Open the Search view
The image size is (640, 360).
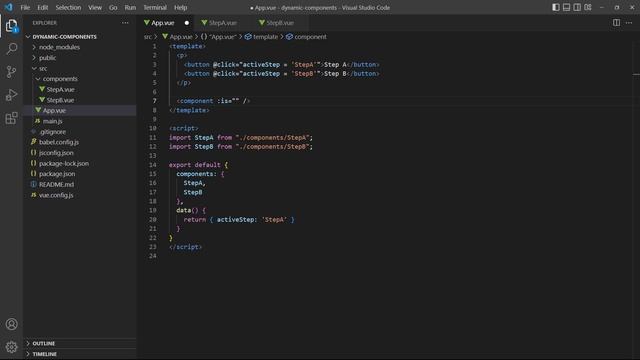(x=11, y=49)
